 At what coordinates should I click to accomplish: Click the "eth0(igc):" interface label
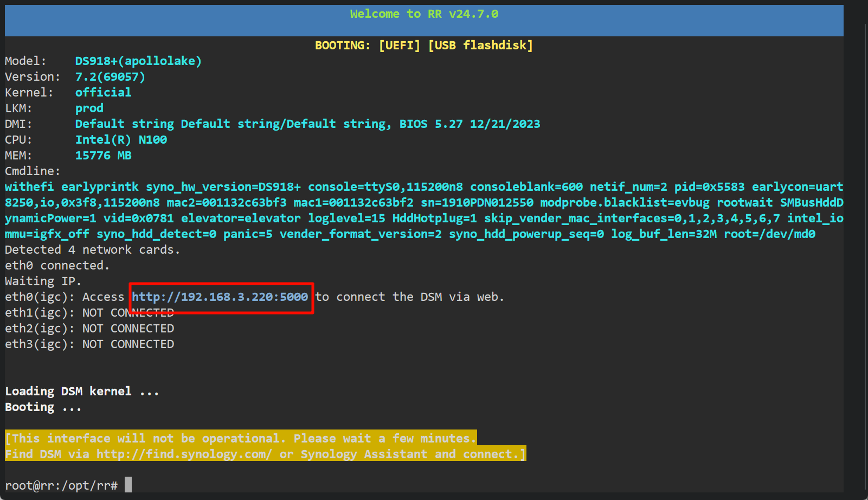pyautogui.click(x=40, y=297)
